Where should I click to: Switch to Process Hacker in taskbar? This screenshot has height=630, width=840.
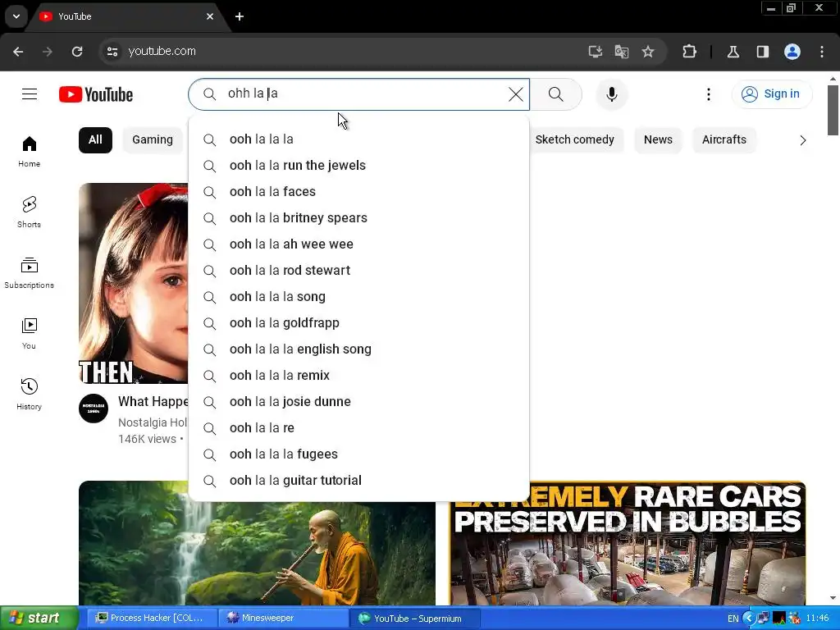click(x=152, y=619)
